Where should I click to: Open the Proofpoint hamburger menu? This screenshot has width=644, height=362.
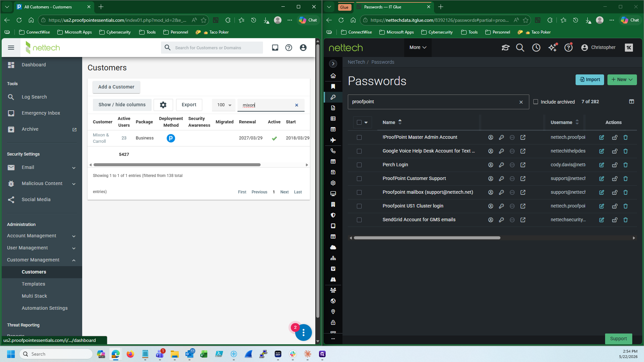(11, 48)
